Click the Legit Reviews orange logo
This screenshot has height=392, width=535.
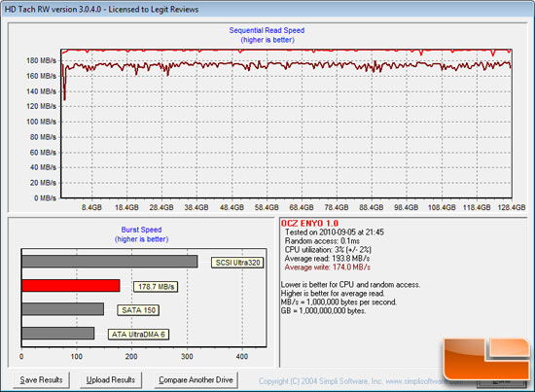pyautogui.click(x=487, y=359)
